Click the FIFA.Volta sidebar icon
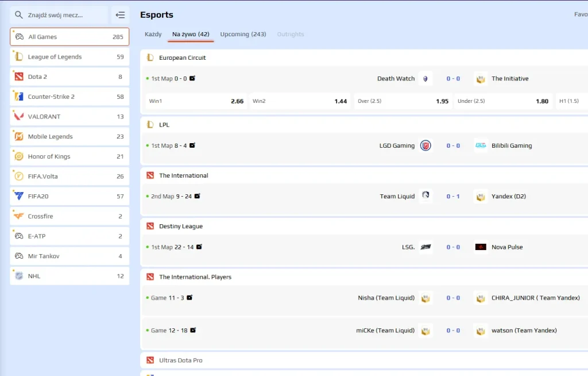588x376 pixels. [x=19, y=176]
